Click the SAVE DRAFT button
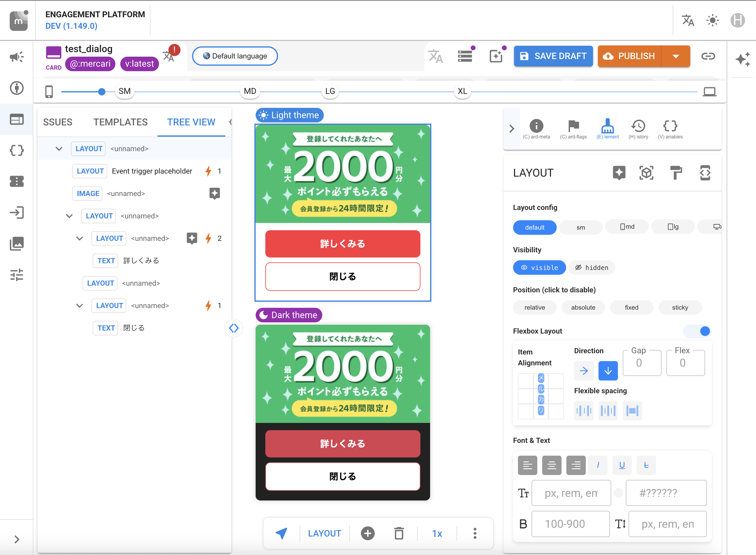Viewport: 756px width, 555px height. tap(553, 56)
